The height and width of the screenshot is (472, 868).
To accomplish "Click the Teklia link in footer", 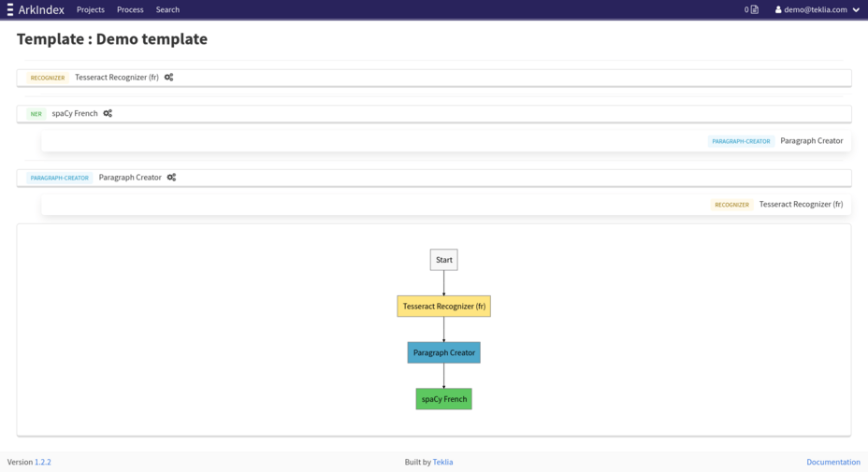I will pos(442,462).
